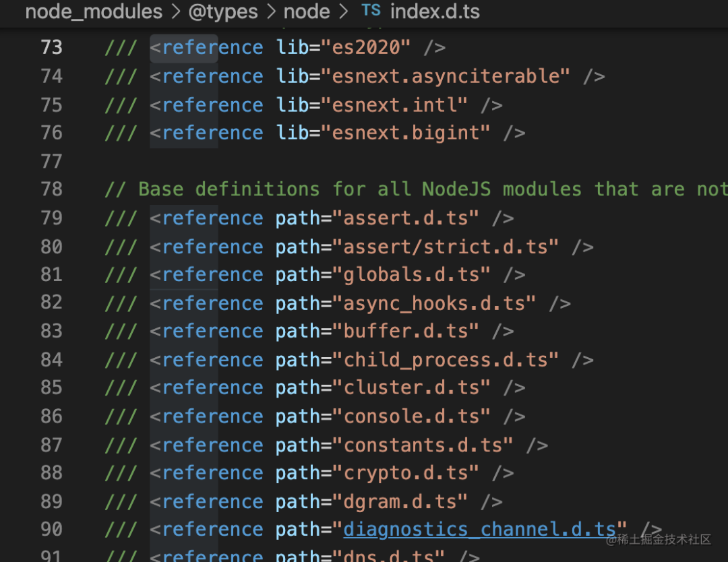Click the "child_process.d.ts" path string
The height and width of the screenshot is (562, 728).
(x=446, y=360)
